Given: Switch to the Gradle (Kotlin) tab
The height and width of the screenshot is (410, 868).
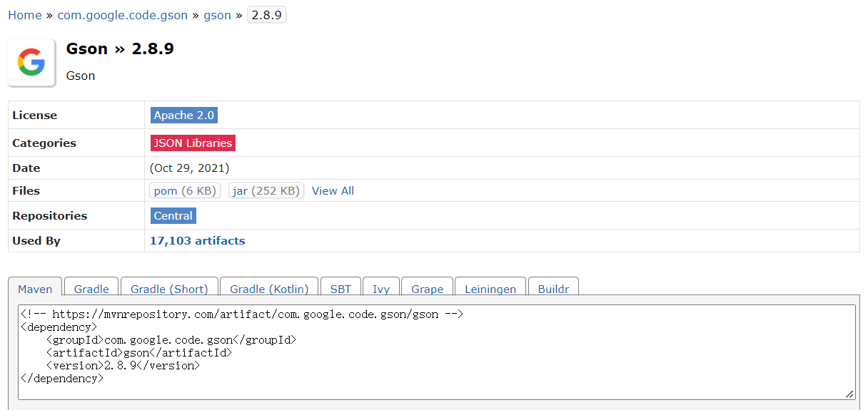Looking at the screenshot, I should 269,289.
